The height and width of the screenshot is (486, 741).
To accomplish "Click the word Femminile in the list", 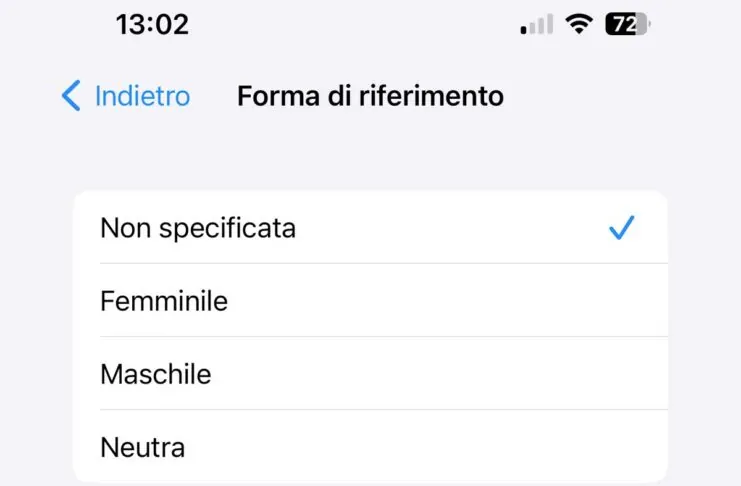I will pyautogui.click(x=164, y=300).
